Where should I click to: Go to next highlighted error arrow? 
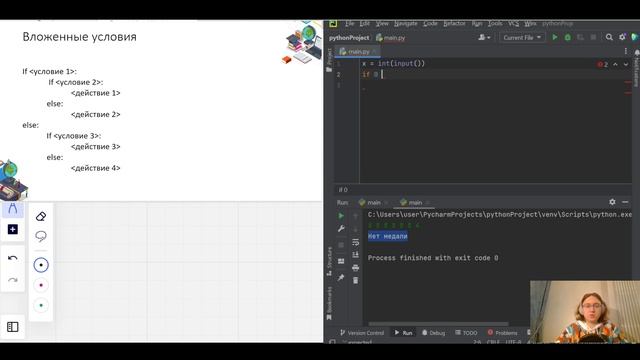(626, 64)
